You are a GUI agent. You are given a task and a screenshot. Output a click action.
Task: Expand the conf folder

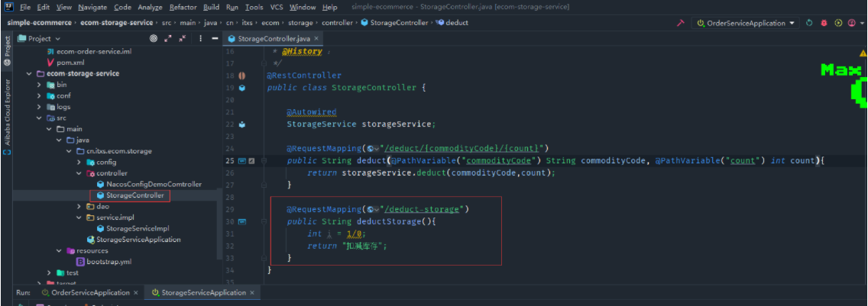[39, 95]
